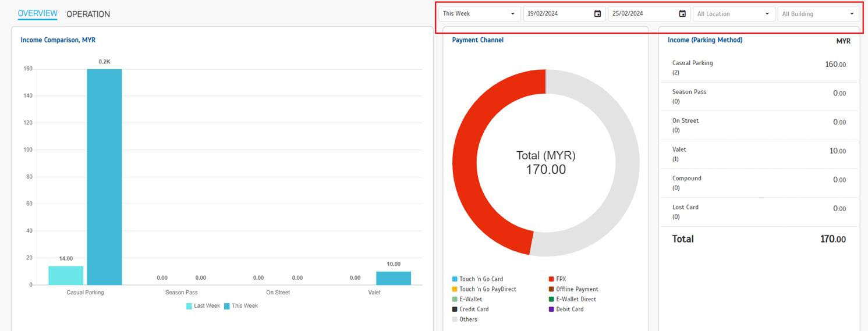Image resolution: width=868 pixels, height=331 pixels.
Task: Click the E-Wallet legend marker
Action: (455, 299)
